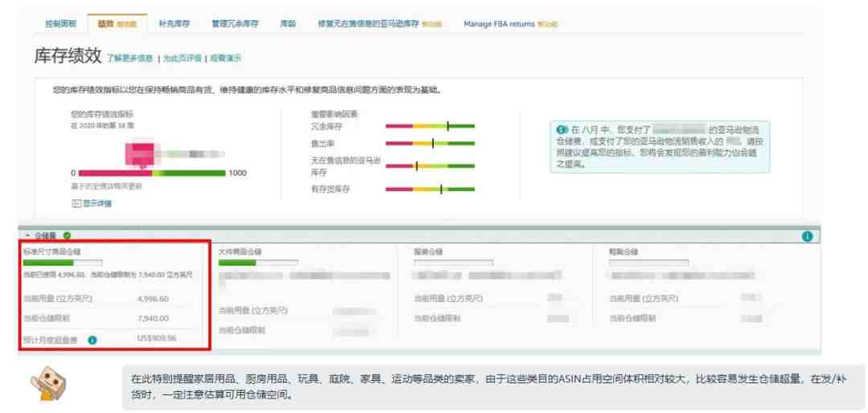Go to the 库龄 tab
Viewport: 868px width, 413px height.
pos(288,24)
